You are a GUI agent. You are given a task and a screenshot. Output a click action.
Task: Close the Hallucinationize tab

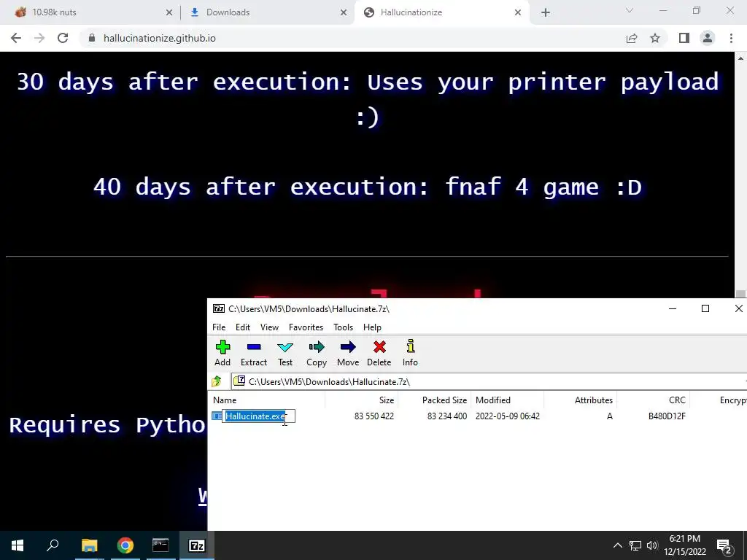coord(518,13)
